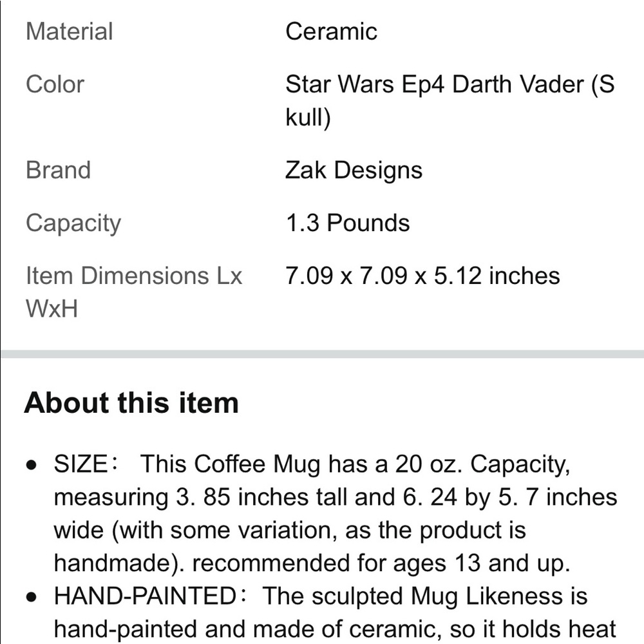This screenshot has width=644, height=644.
Task: Click the Brand label
Action: (59, 170)
